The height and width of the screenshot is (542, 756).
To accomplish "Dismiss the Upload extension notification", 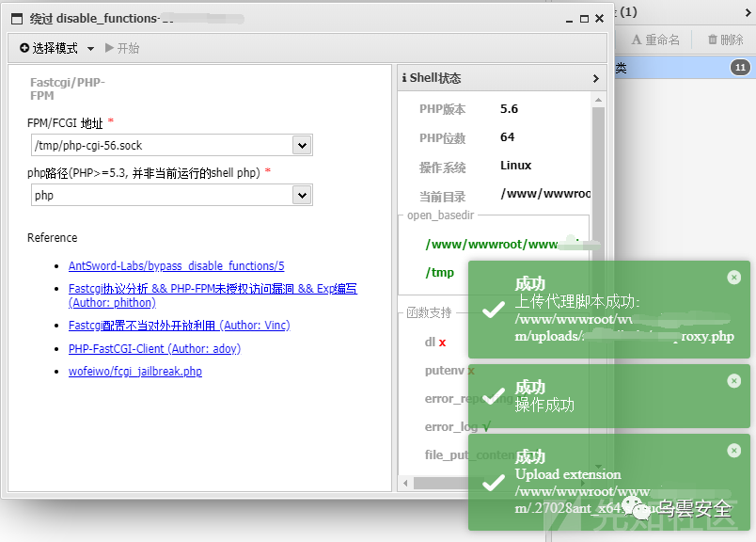I will click(734, 450).
